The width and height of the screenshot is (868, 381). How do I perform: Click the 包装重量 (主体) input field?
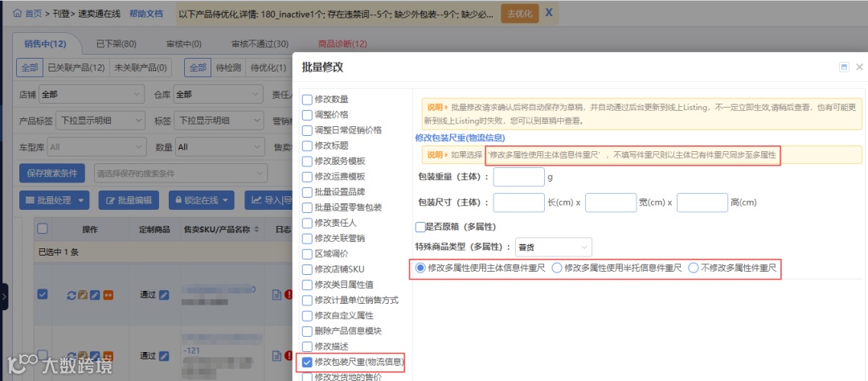point(519,177)
